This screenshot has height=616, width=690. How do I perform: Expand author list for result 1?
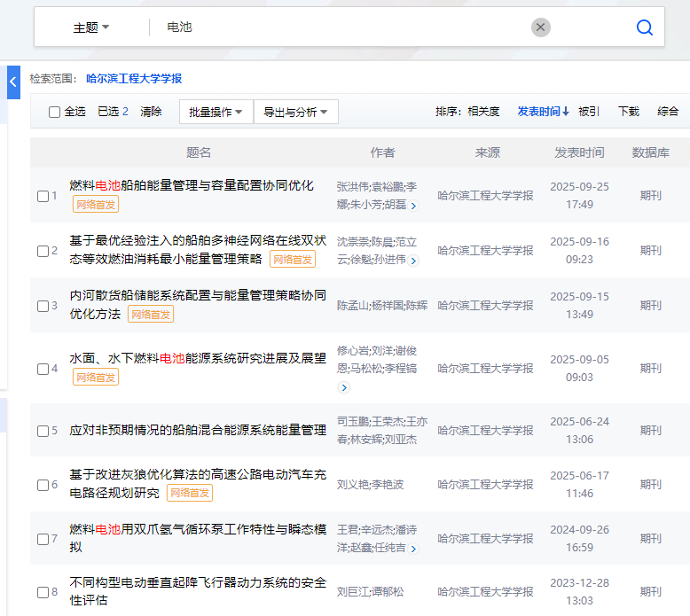(x=413, y=206)
